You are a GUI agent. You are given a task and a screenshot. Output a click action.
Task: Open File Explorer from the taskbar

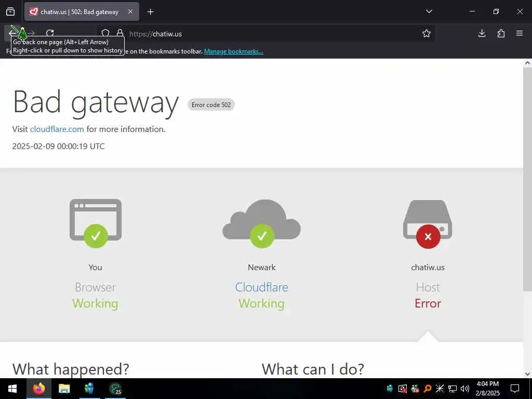[x=64, y=389]
